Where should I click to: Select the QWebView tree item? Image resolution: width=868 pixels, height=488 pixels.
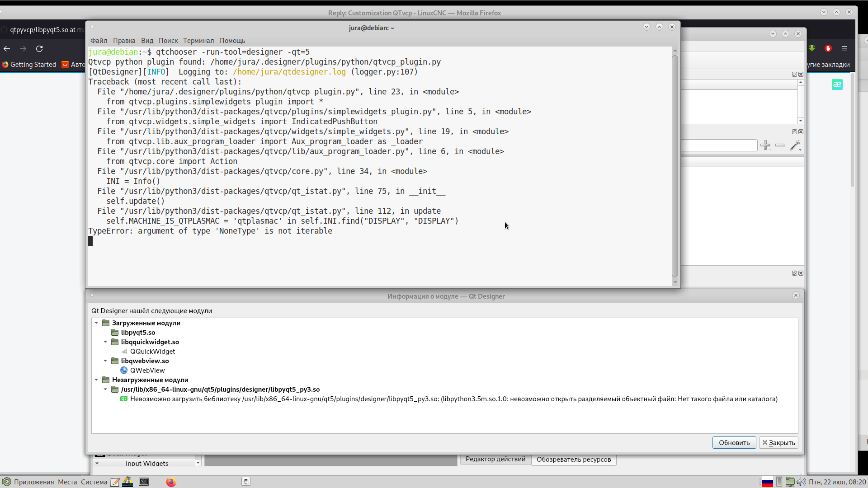pos(147,371)
